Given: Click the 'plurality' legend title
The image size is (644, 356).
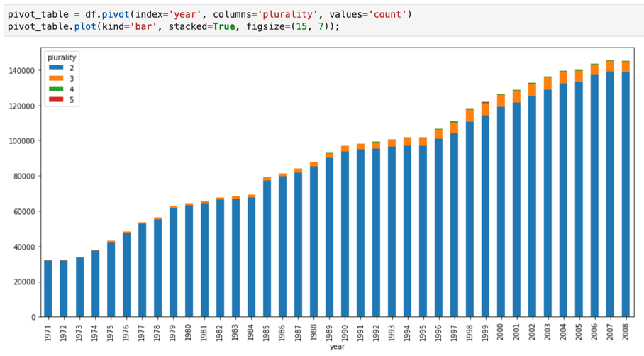Looking at the screenshot, I should 62,57.
